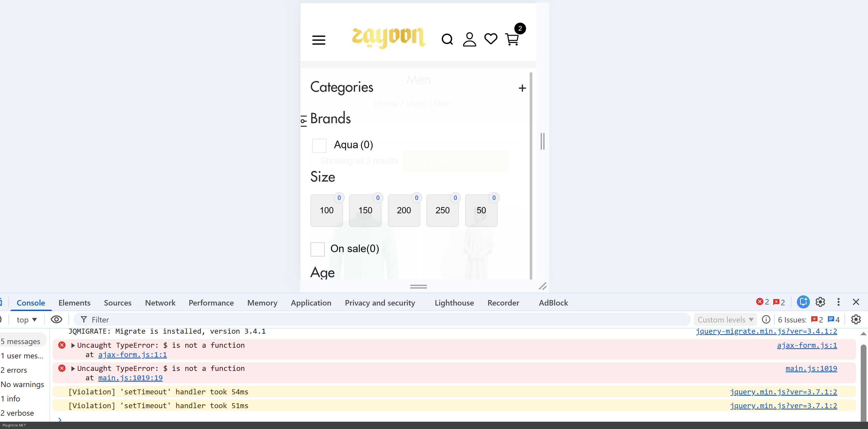The image size is (868, 429).
Task: Open the main.js:1019 source link
Action: [811, 368]
